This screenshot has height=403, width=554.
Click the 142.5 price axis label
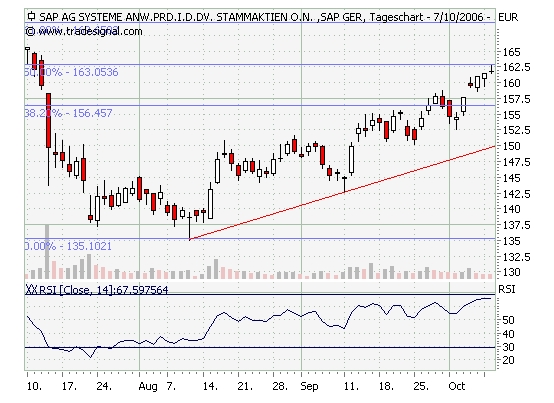coord(516,194)
